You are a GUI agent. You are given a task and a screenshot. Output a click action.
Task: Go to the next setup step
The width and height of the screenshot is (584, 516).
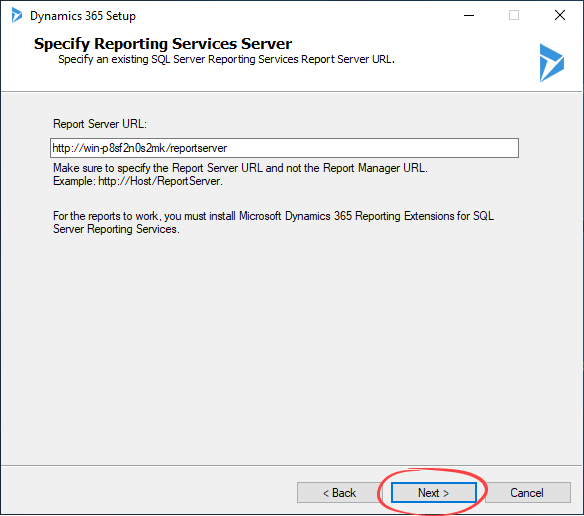point(434,493)
